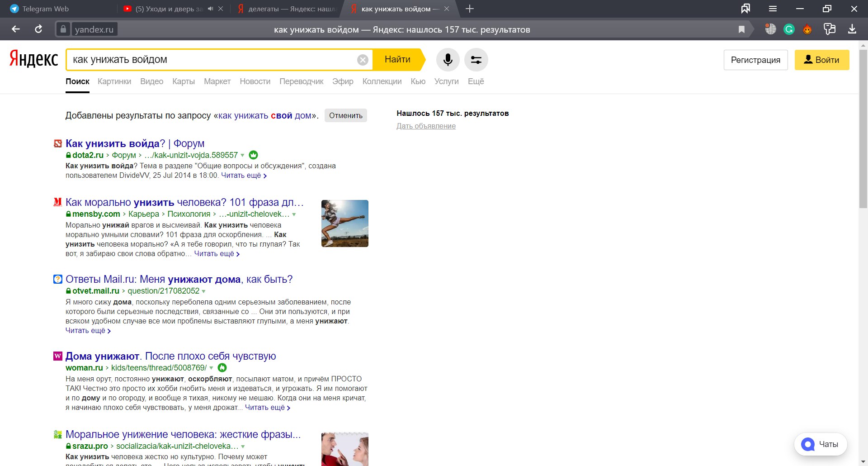Mute the YouTube tab sound icon
This screenshot has width=868, height=466.
[210, 9]
